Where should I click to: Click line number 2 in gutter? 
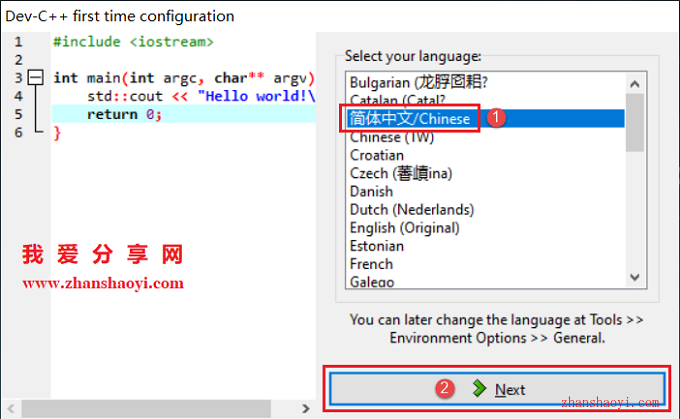tap(18, 60)
